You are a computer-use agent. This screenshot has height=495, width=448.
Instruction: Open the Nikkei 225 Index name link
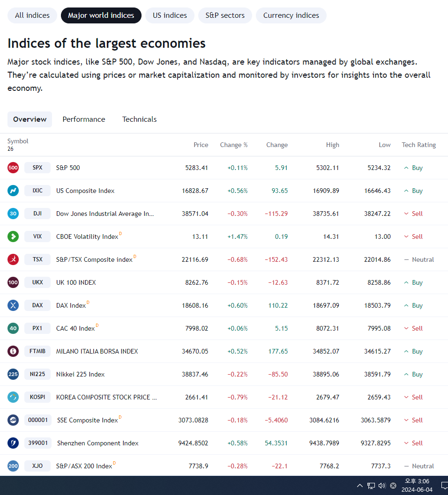[80, 374]
